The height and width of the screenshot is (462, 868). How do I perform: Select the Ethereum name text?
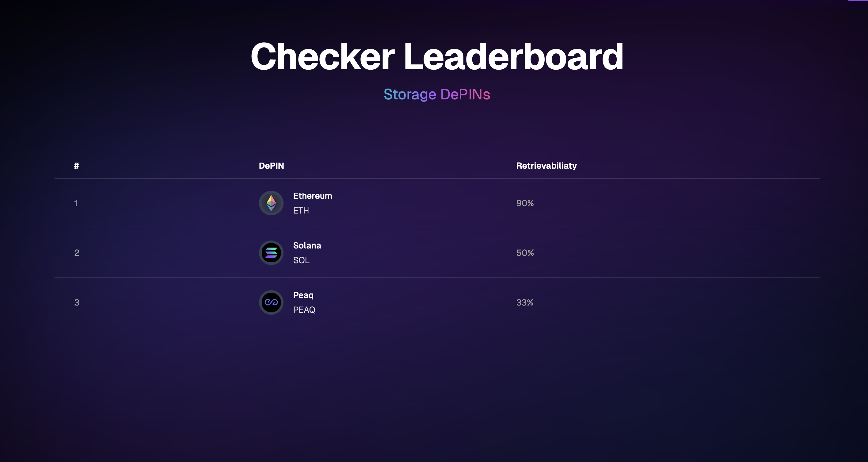tap(312, 196)
